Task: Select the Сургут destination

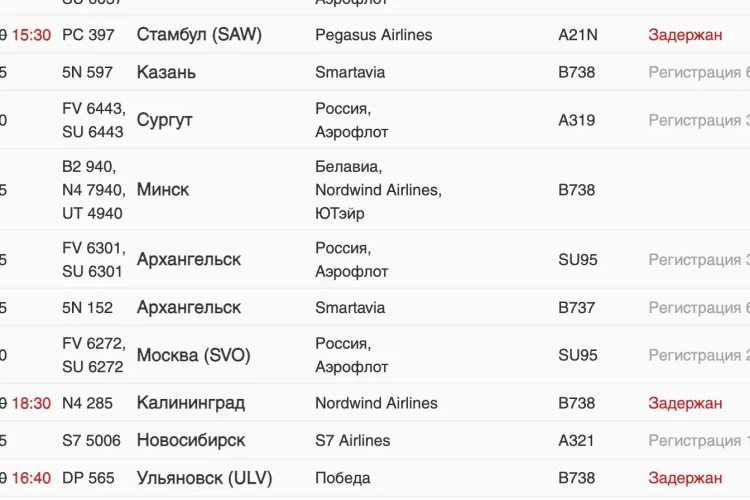Action: pos(164,120)
